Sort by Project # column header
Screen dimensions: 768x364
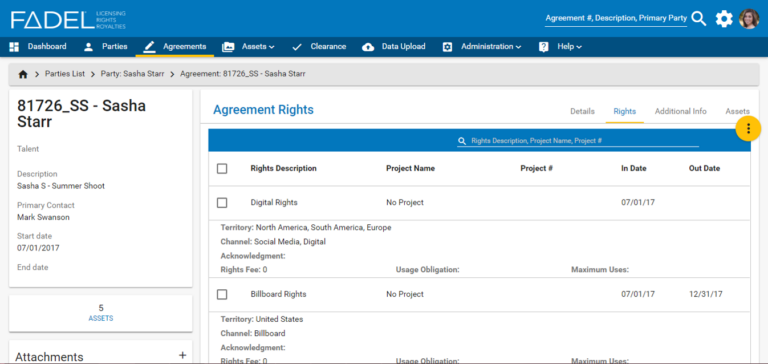536,169
